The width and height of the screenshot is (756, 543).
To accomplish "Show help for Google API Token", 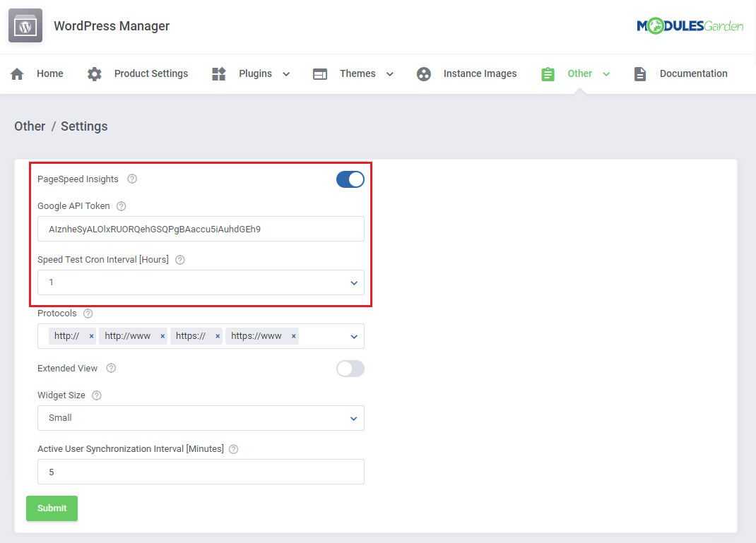I will coord(122,205).
